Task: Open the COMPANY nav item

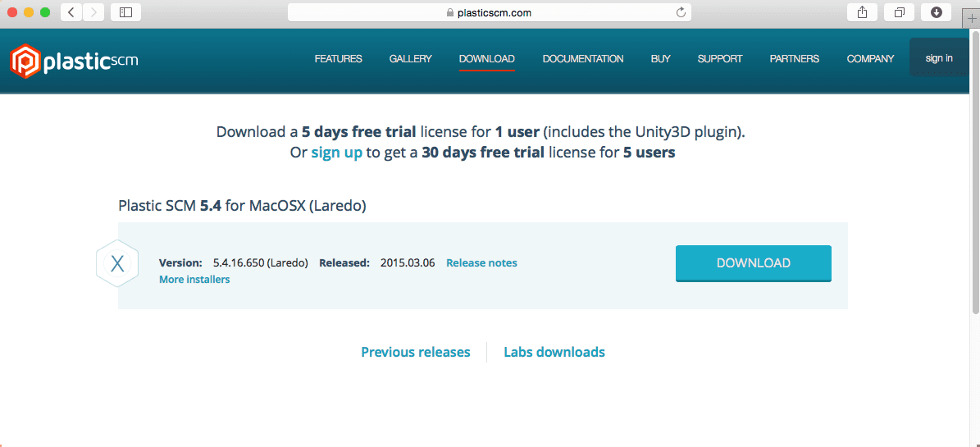Action: click(871, 59)
